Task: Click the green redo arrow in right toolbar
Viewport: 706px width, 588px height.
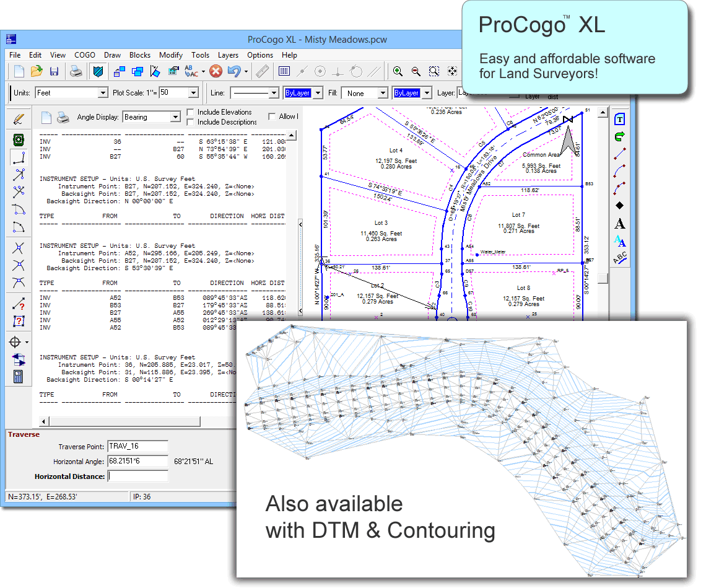Action: (619, 136)
